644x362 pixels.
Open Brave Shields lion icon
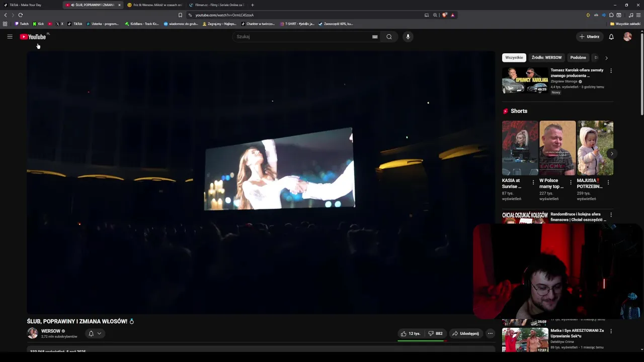[444, 15]
